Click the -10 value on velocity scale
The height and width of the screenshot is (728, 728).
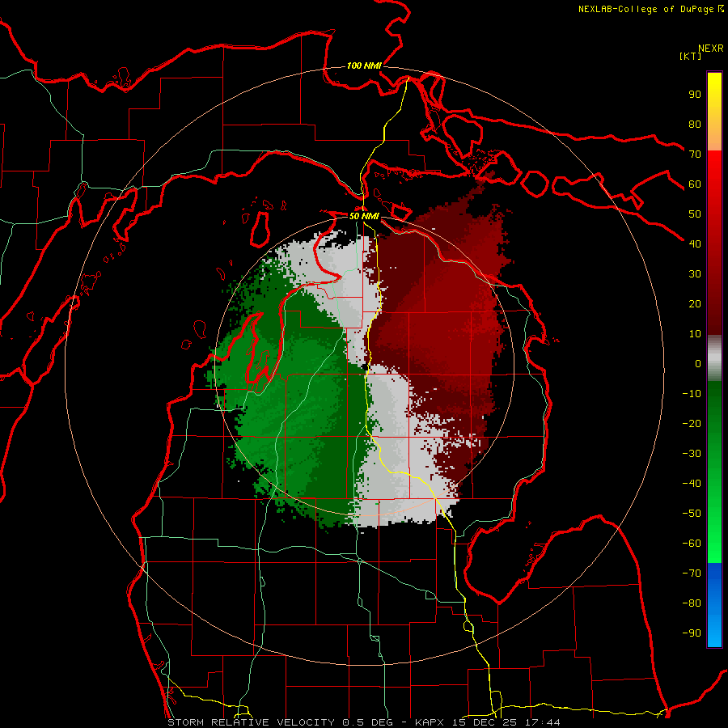click(692, 394)
